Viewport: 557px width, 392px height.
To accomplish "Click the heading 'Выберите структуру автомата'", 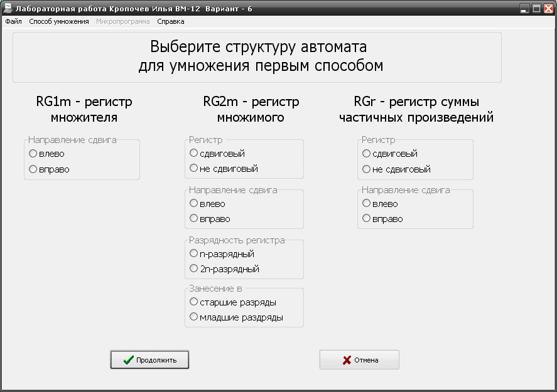I will 258,47.
